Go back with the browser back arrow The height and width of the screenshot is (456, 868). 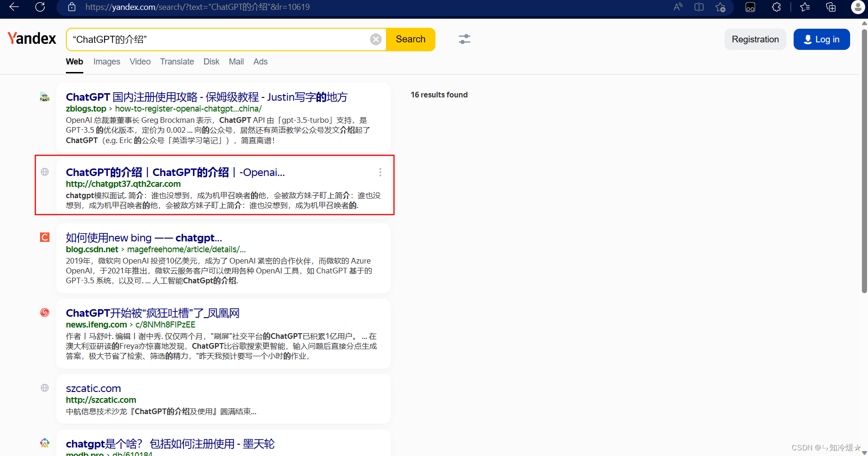pos(14,7)
